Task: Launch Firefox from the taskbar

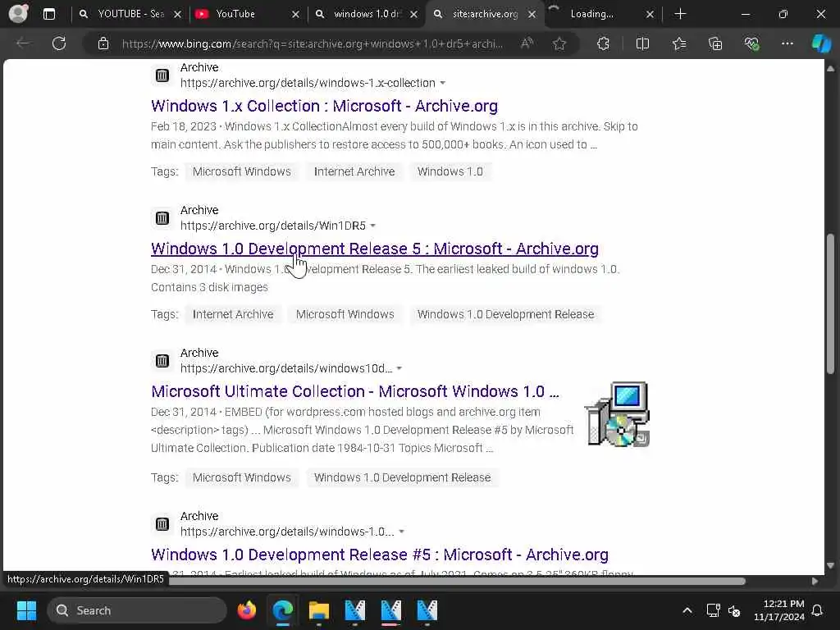Action: [x=247, y=610]
